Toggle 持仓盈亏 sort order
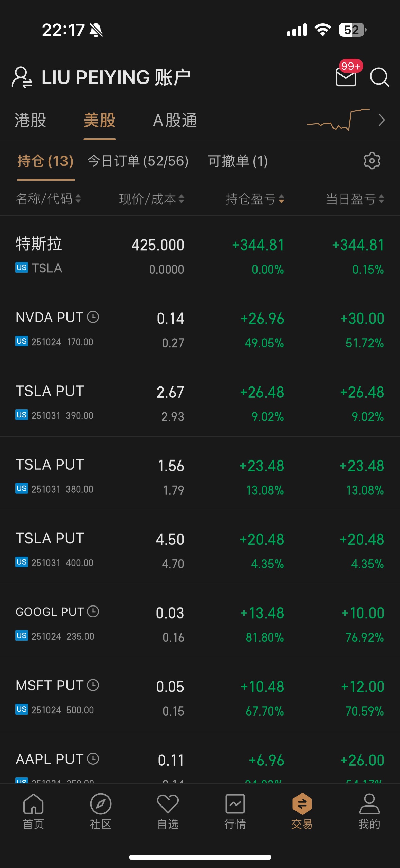The height and width of the screenshot is (868, 400). coord(255,199)
